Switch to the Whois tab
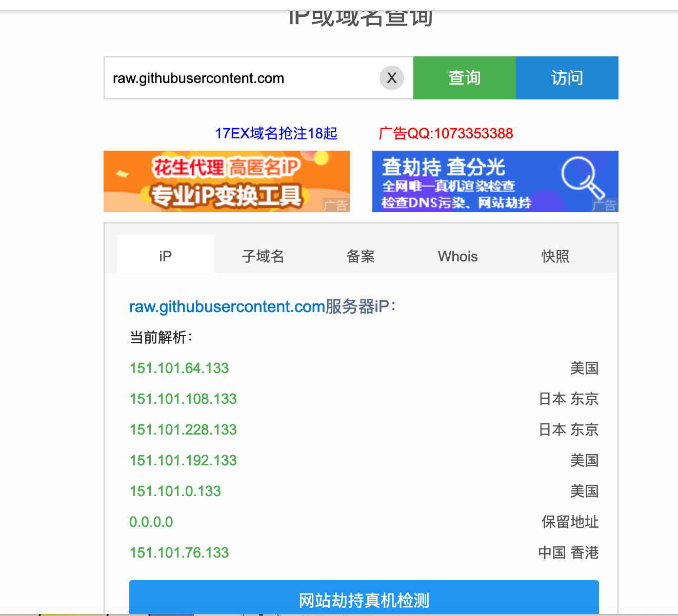 458,256
